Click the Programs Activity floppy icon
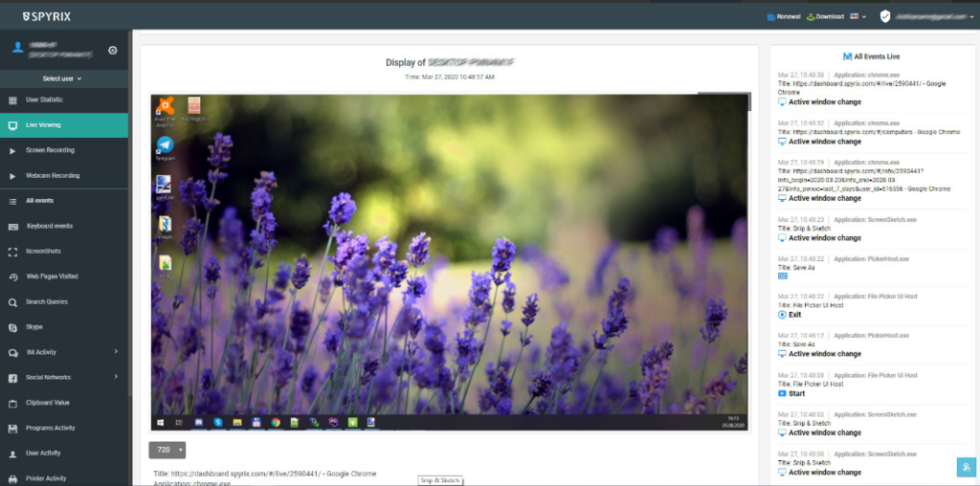This screenshot has height=486, width=980. [x=12, y=429]
